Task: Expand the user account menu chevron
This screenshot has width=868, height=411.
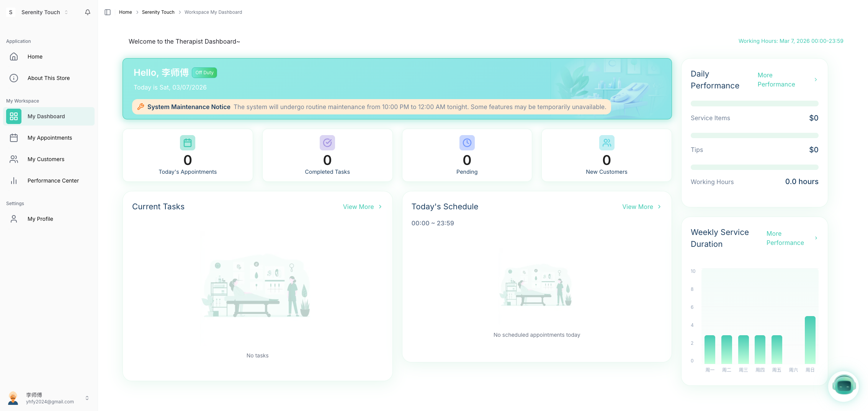Action: click(87, 398)
